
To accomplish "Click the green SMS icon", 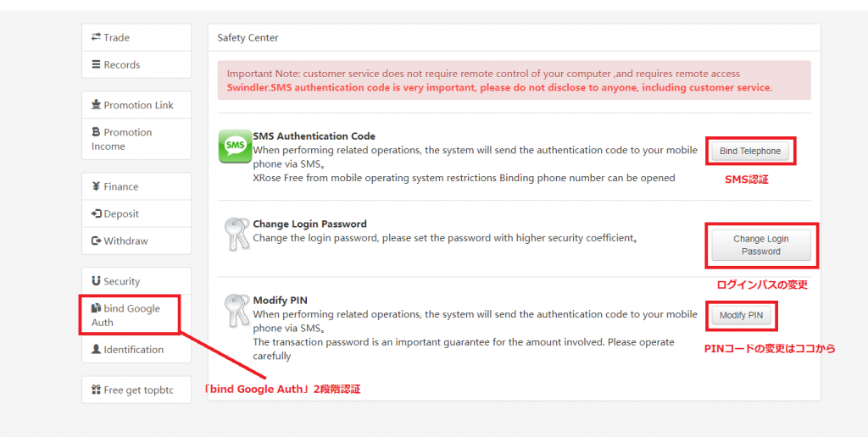I will [x=236, y=146].
